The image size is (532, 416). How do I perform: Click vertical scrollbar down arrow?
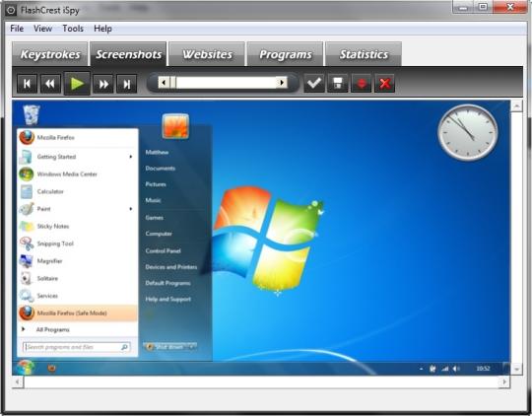click(x=516, y=369)
